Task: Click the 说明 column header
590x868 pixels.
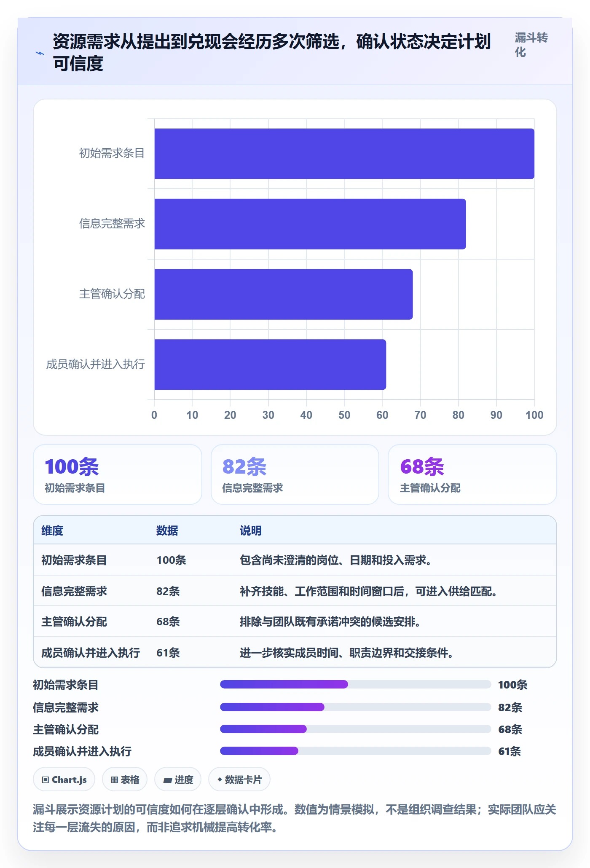Action: pyautogui.click(x=251, y=530)
